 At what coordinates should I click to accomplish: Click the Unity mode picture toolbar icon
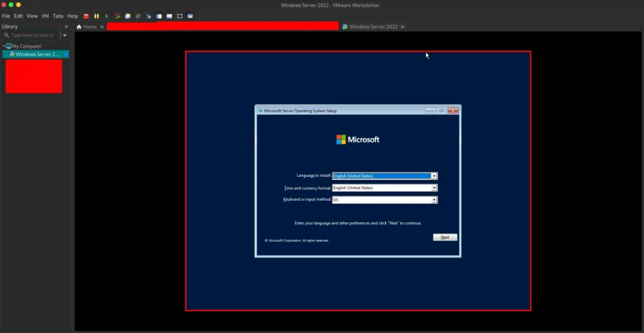pyautogui.click(x=190, y=16)
